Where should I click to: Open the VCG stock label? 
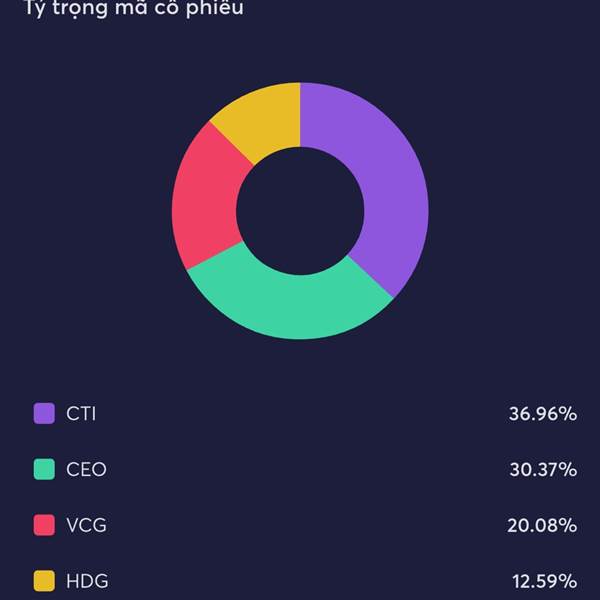[x=86, y=525]
